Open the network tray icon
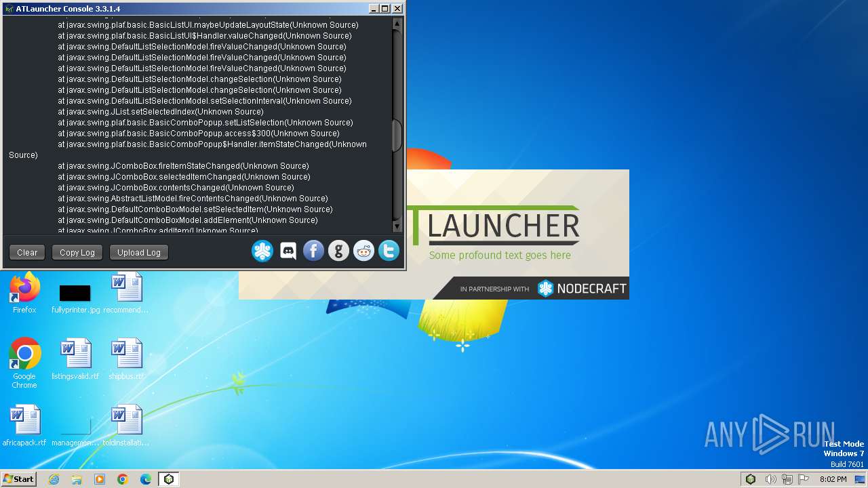Screen dimensions: 868x488 pos(787,479)
